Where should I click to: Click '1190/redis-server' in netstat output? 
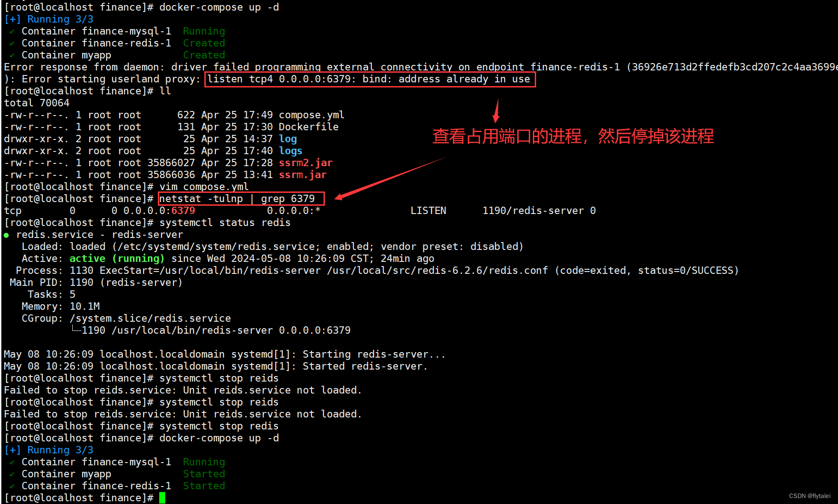(533, 211)
